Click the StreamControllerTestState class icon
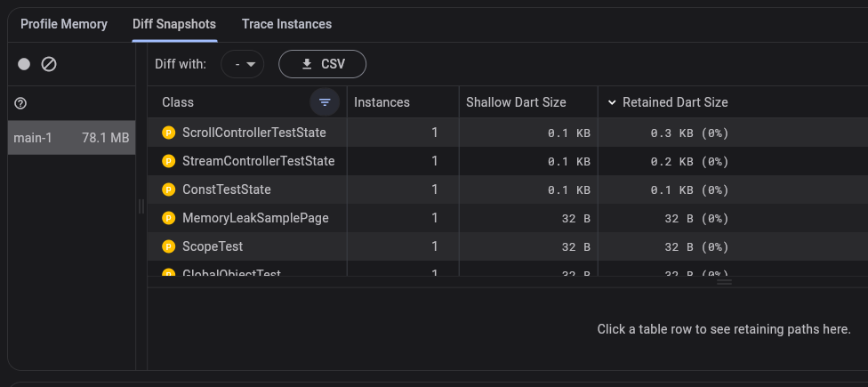The height and width of the screenshot is (387, 868). pos(168,161)
